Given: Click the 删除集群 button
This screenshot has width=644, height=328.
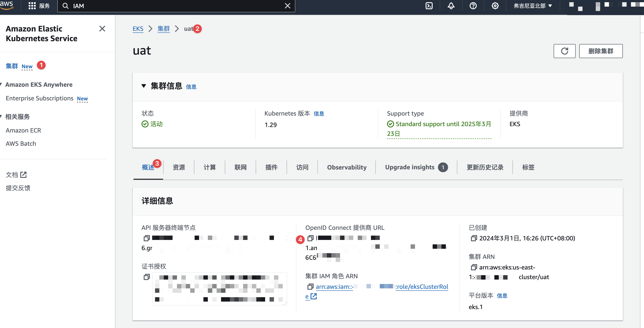Looking at the screenshot, I should [x=601, y=51].
